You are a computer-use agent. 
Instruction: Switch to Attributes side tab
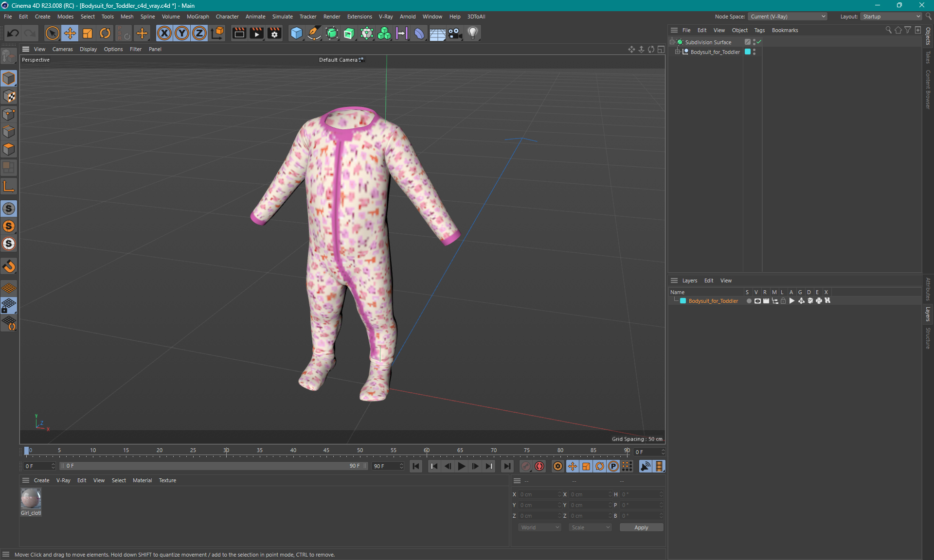coord(928,289)
